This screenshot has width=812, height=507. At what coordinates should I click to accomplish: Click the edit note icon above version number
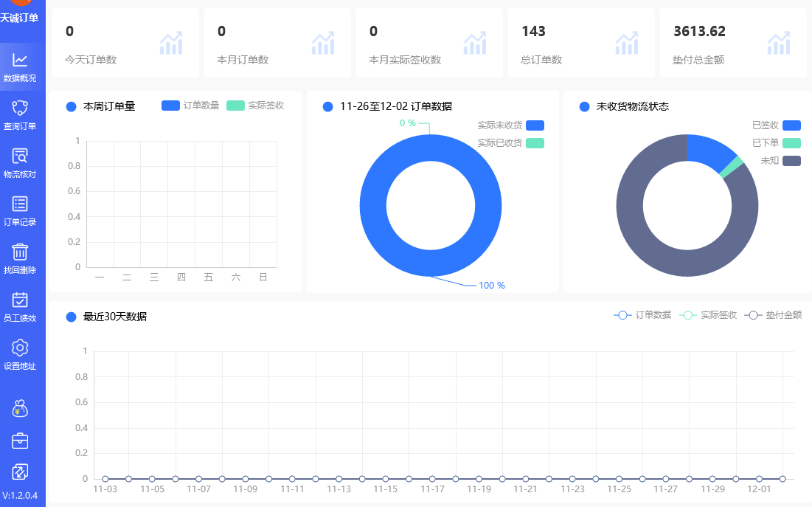point(20,472)
